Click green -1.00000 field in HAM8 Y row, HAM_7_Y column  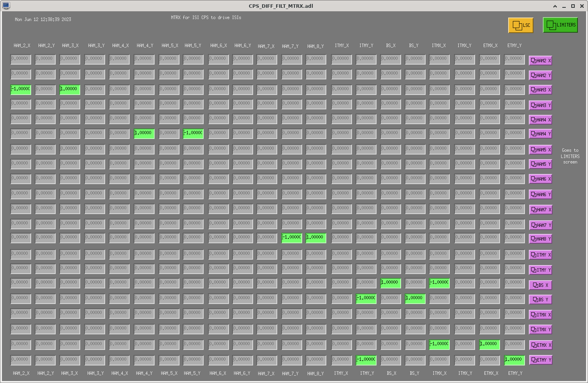point(292,238)
